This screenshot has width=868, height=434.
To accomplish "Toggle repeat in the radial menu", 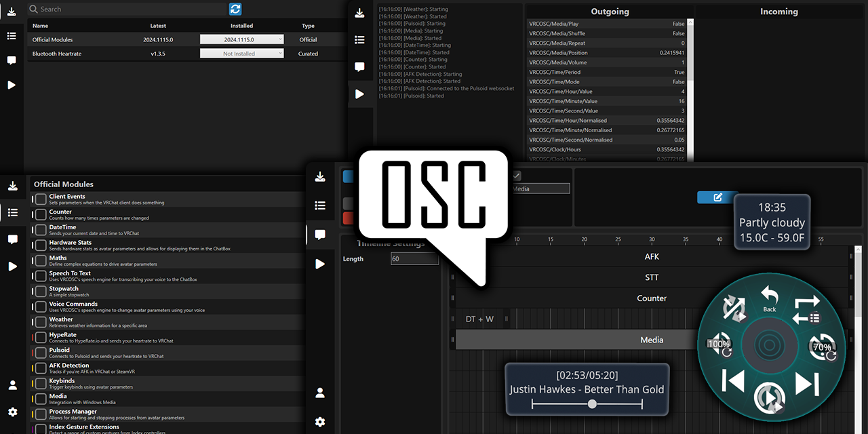I will point(806,309).
